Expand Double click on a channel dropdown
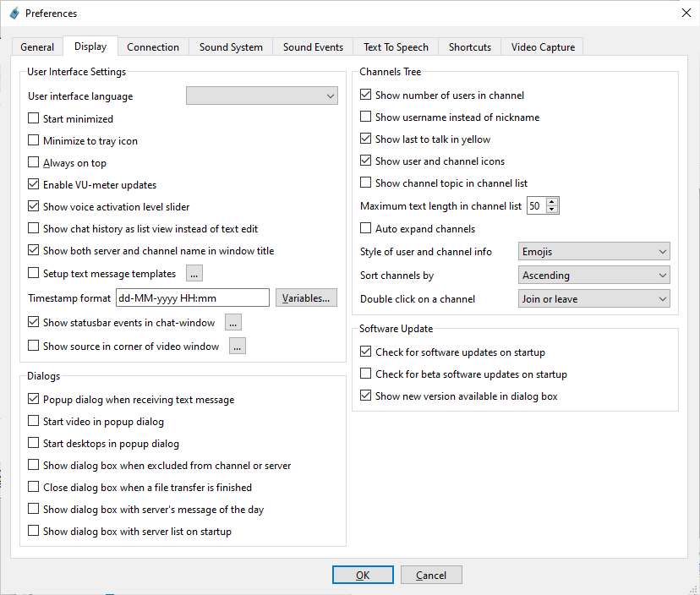This screenshot has width=700, height=595. 593,299
